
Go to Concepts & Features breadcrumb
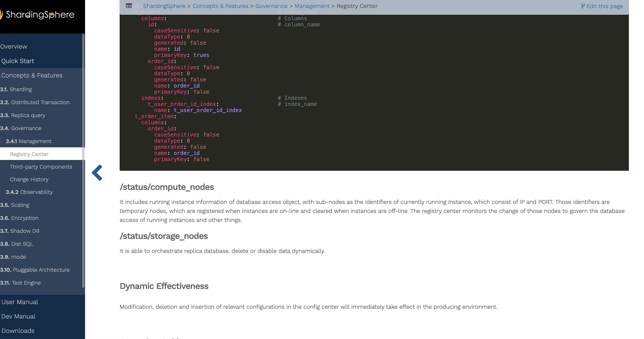tap(220, 6)
